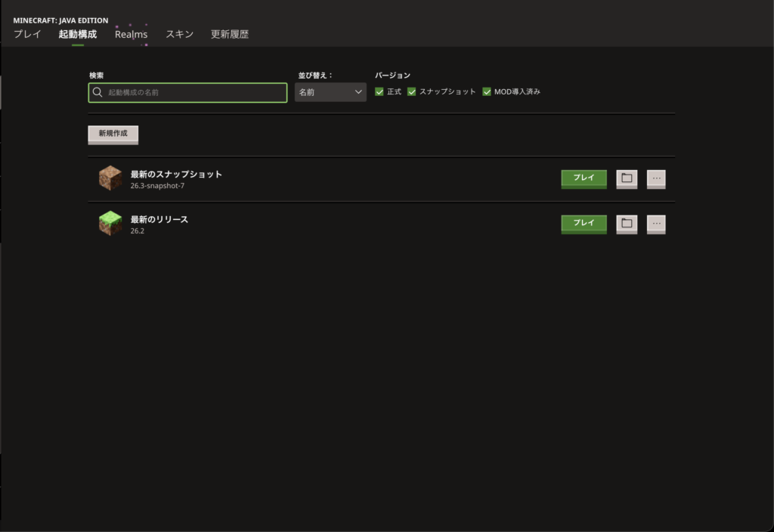Click the grass block icon of 最新のリリース
The image size is (774, 532).
pos(110,223)
